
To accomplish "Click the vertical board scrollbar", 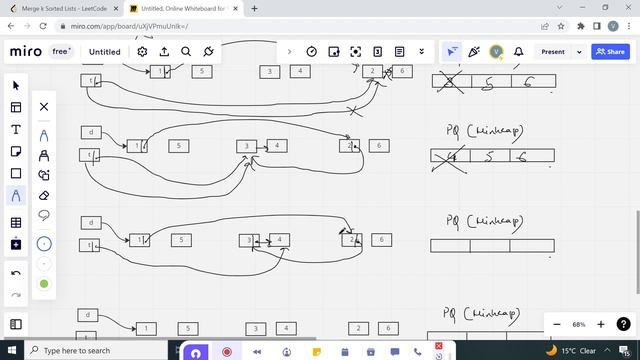I will [638, 252].
